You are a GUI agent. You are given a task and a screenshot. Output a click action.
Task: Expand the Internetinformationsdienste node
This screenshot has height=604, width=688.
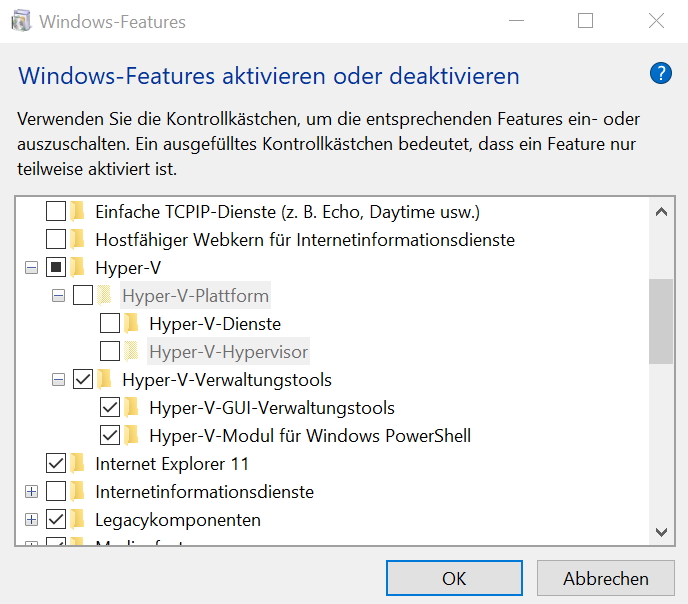[x=31, y=492]
